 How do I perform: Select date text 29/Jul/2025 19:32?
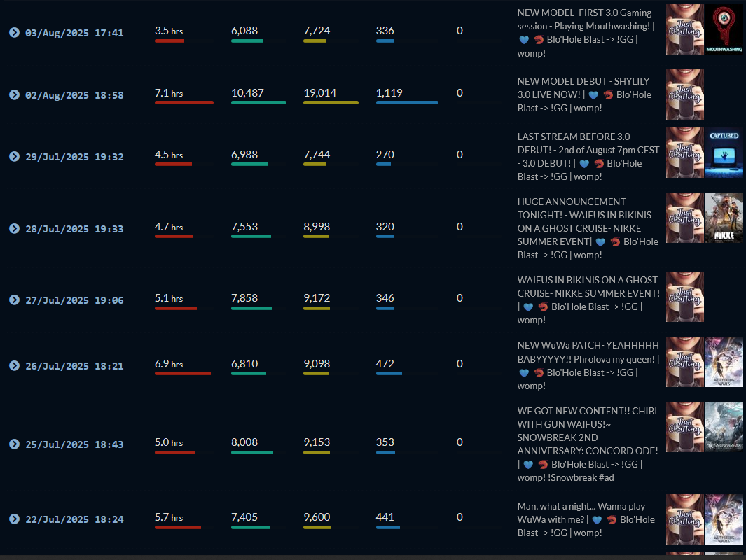point(74,157)
